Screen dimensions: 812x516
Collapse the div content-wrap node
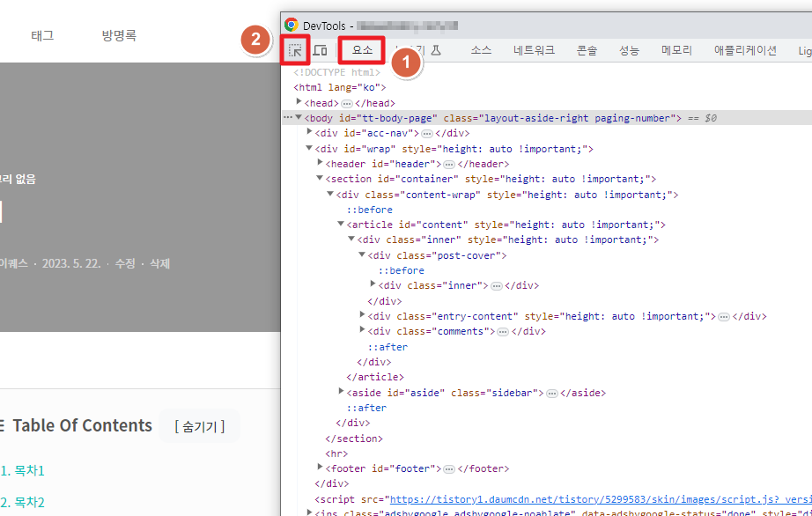(x=330, y=194)
